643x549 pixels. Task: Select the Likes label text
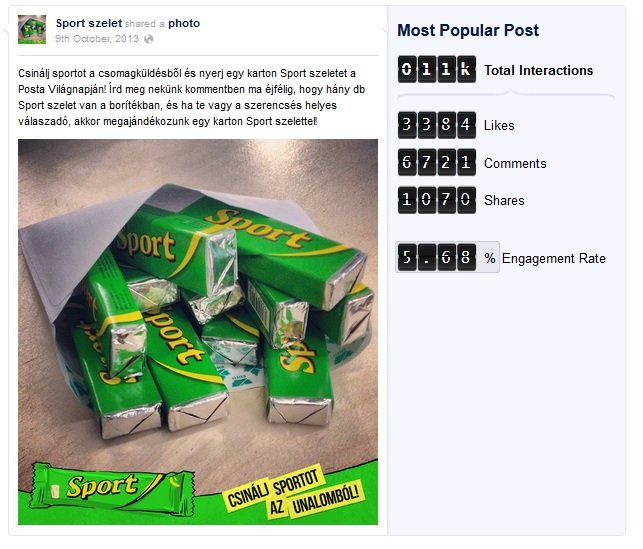coord(501,126)
